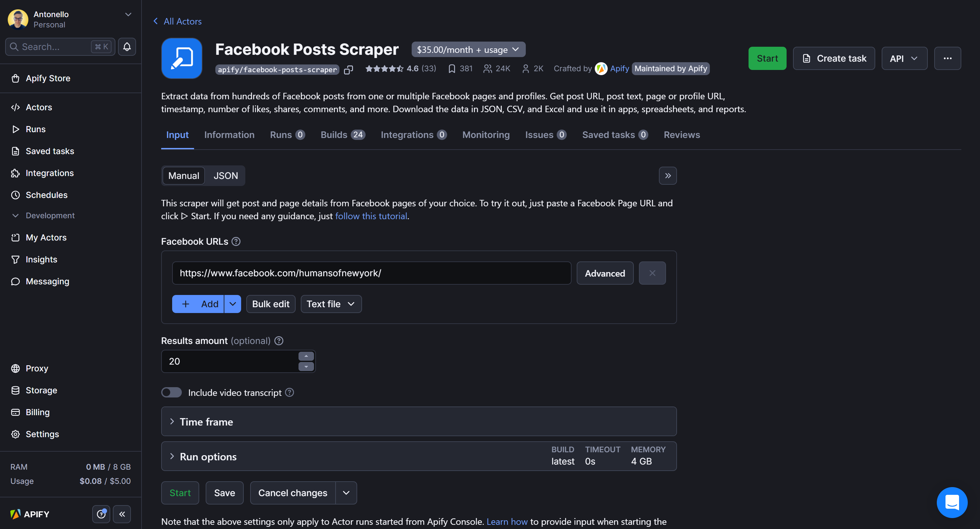Open the Facebook URLs help tooltip
Screen dimensions: 980x529
(236, 241)
